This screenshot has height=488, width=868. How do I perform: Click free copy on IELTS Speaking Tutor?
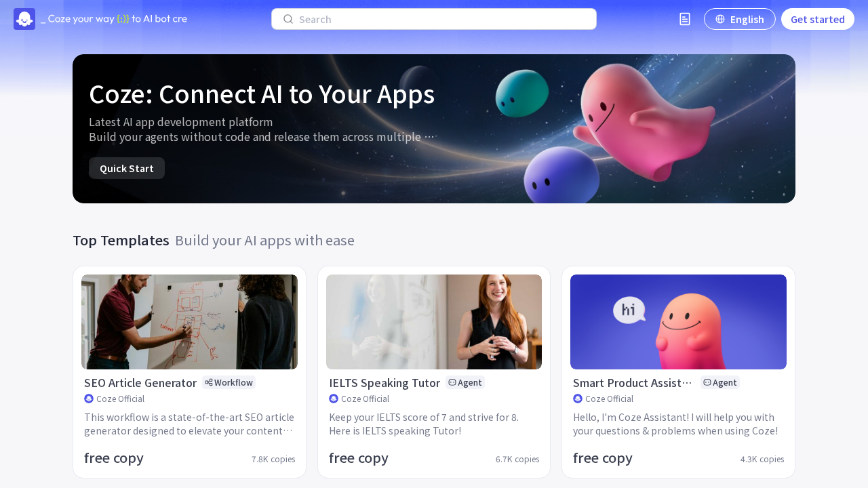click(359, 457)
